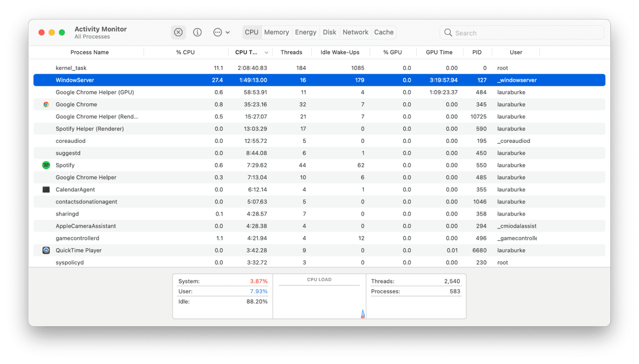Select the QuickTime Player process name

click(79, 250)
